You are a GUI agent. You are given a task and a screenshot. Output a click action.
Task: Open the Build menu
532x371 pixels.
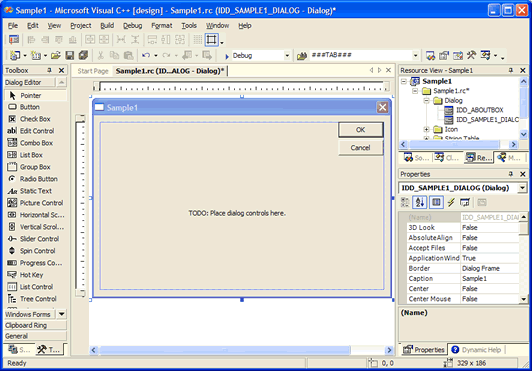tap(107, 25)
